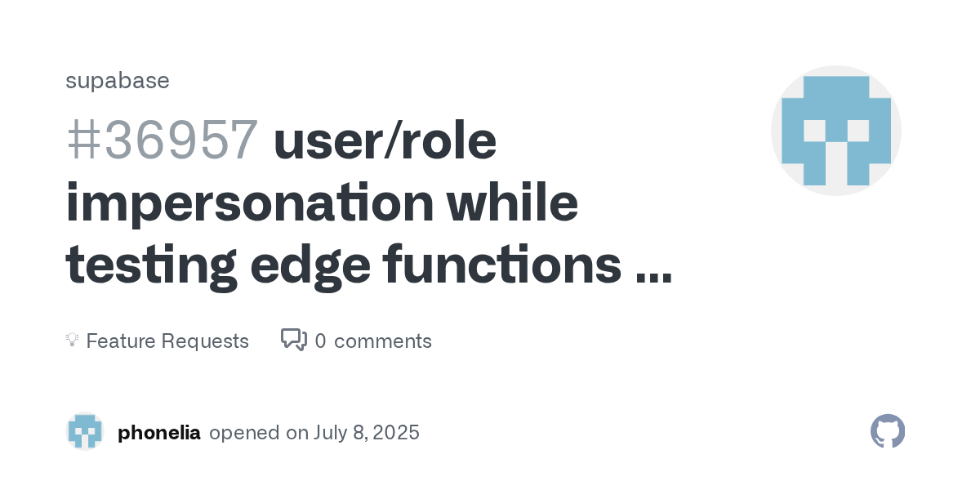The width and height of the screenshot is (980, 490).
Task: Click the lightbulb Feature Requests icon
Action: click(x=72, y=341)
